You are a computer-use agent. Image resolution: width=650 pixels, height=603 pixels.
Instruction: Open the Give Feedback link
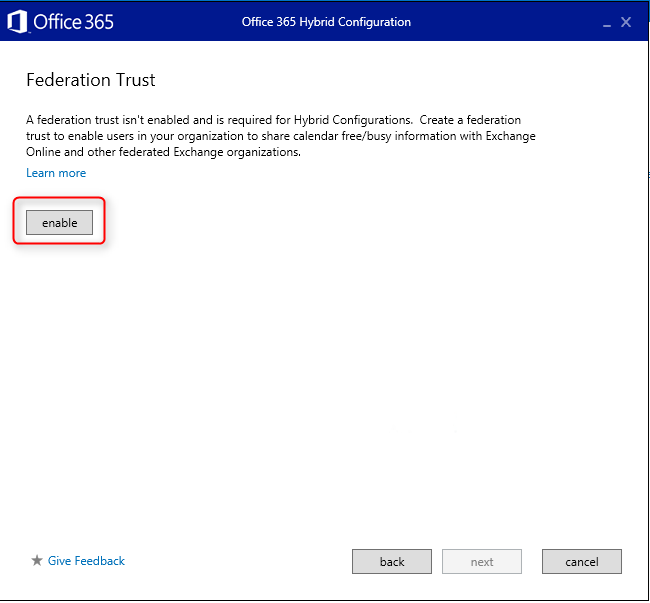click(86, 561)
